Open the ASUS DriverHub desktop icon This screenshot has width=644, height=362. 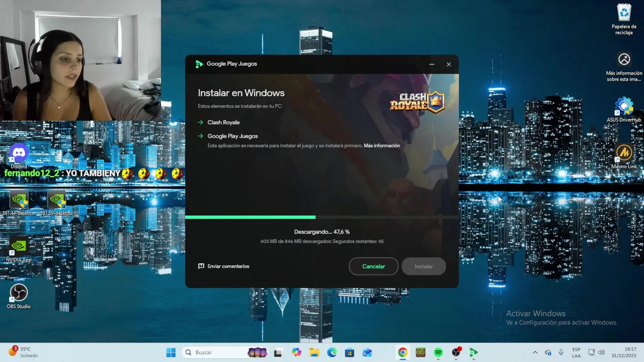tap(624, 110)
